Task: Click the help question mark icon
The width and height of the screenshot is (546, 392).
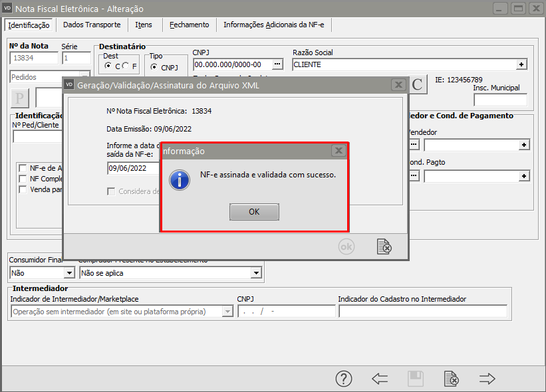Action: (x=343, y=379)
